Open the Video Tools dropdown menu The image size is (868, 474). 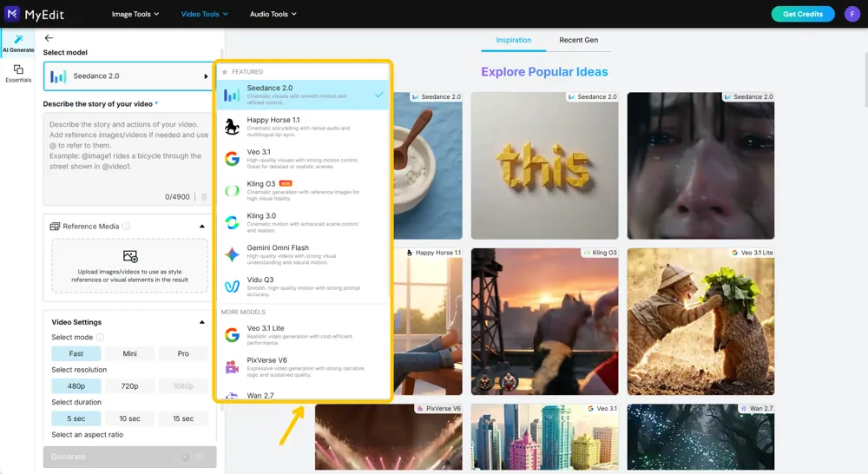click(204, 14)
